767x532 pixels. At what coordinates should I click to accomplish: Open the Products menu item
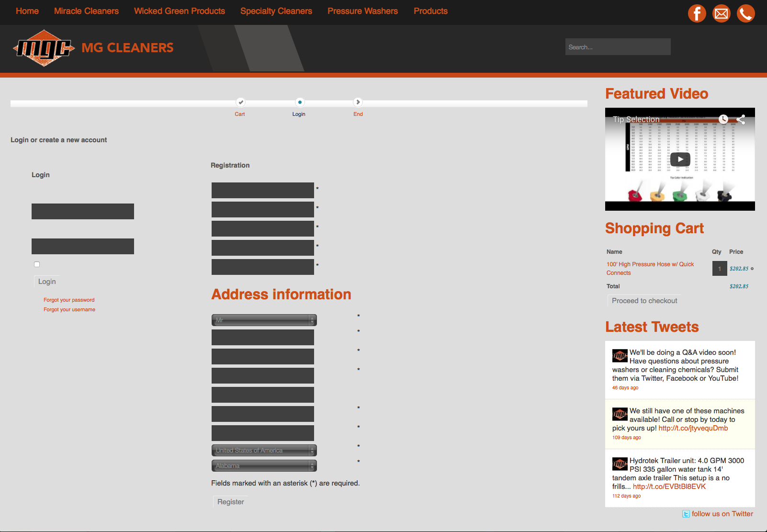[x=431, y=11]
